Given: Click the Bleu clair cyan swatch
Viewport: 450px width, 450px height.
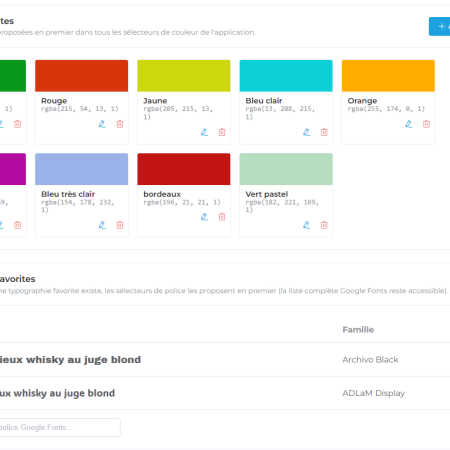Looking at the screenshot, I should [286, 76].
